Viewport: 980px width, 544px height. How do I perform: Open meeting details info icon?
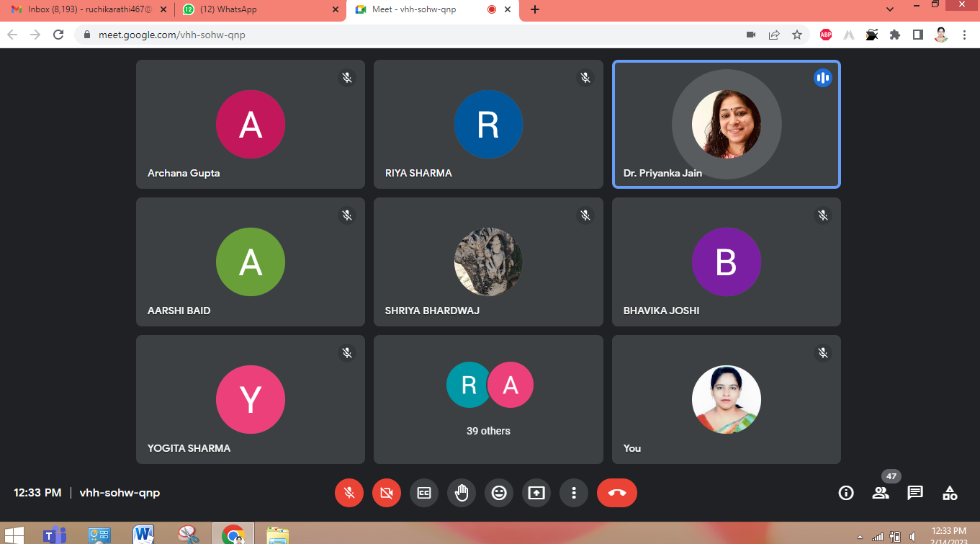pyautogui.click(x=846, y=493)
